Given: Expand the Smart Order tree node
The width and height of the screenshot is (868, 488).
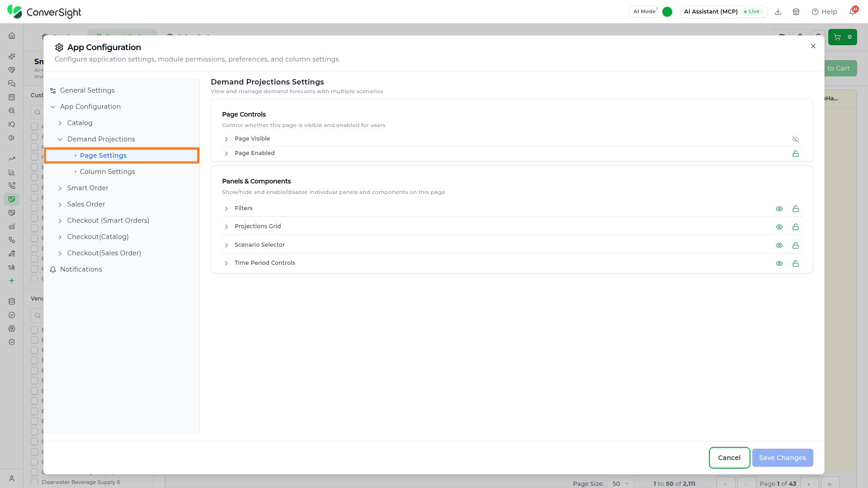Looking at the screenshot, I should click(60, 188).
